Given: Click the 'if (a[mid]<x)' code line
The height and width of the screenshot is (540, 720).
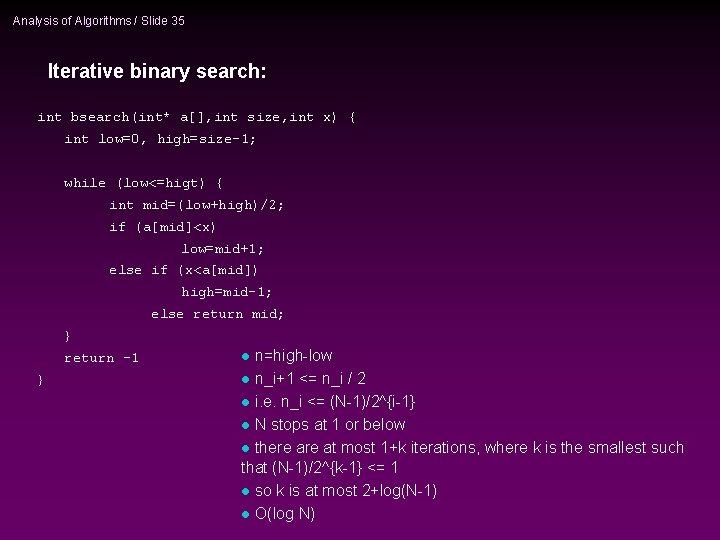Looking at the screenshot, I should 162,227.
